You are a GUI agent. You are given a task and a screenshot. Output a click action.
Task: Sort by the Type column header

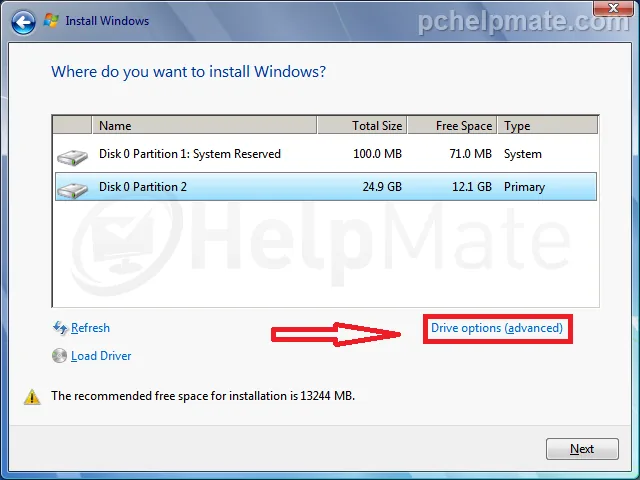pos(548,125)
